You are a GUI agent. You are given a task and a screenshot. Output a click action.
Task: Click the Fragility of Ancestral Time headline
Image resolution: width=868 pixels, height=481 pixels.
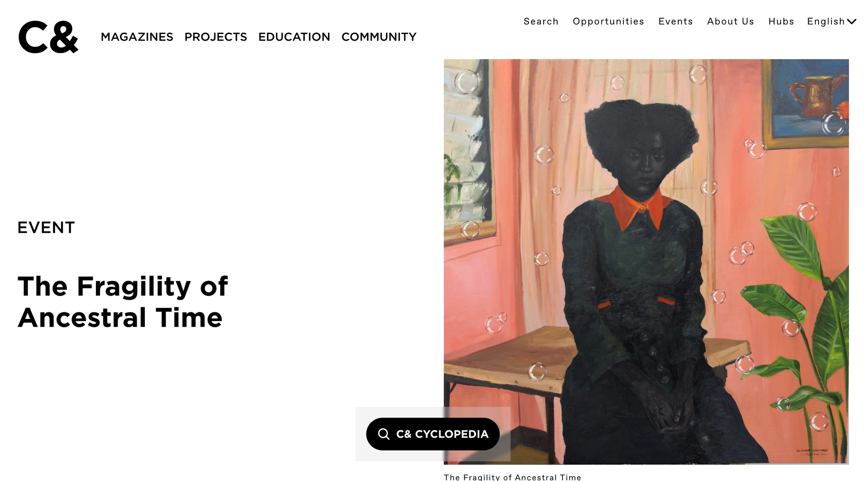(x=123, y=302)
